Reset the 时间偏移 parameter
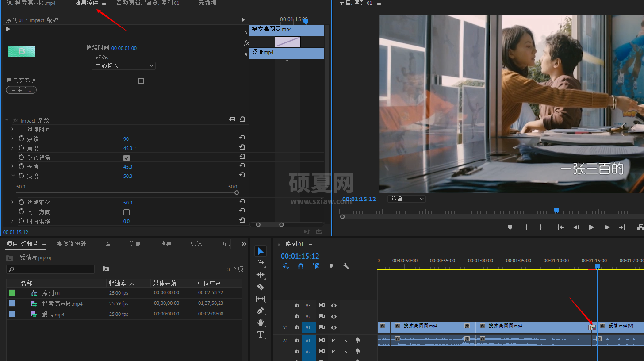644x361 pixels. click(242, 221)
